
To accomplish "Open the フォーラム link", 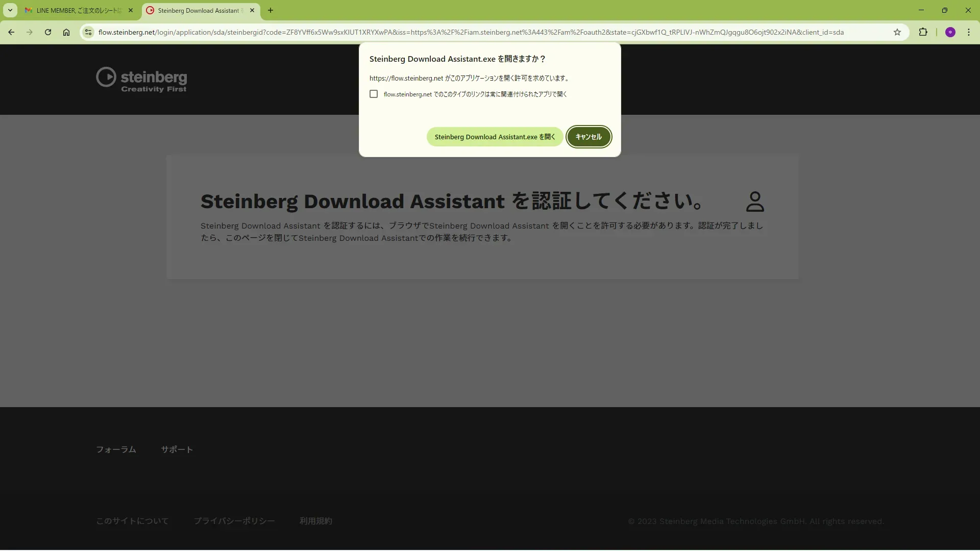I will [x=116, y=449].
